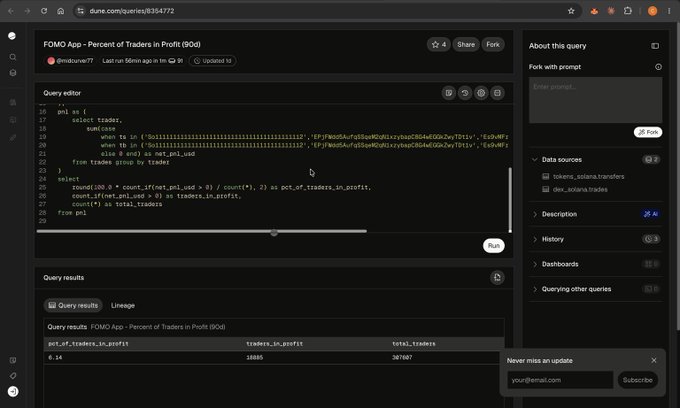Viewport: 680px width, 408px height.
Task: Focus the Enter prompt text area
Action: [x=595, y=100]
